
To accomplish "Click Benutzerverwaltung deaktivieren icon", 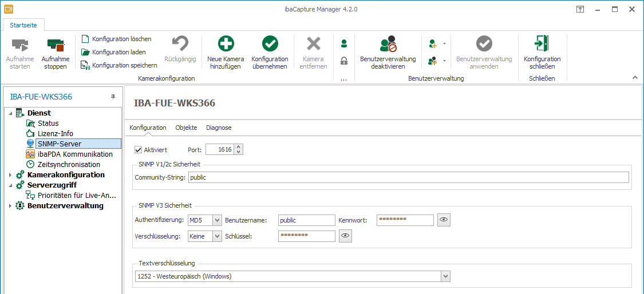I will [388, 45].
